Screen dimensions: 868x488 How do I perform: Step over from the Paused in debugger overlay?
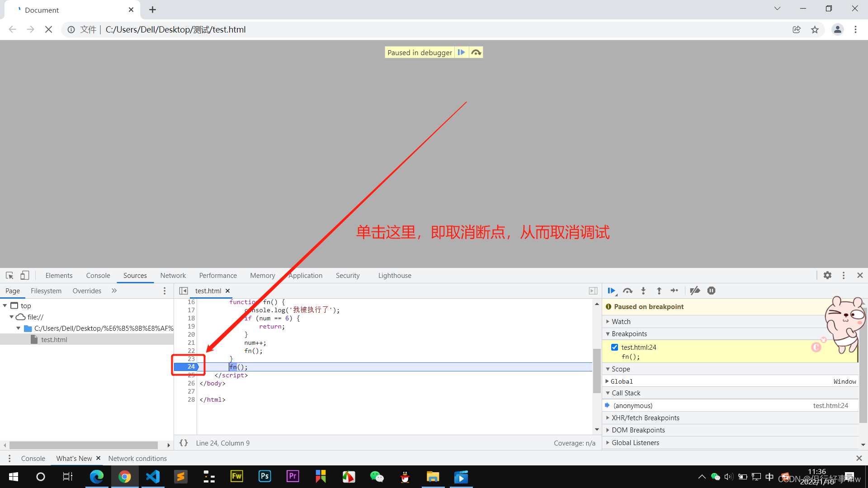[476, 52]
